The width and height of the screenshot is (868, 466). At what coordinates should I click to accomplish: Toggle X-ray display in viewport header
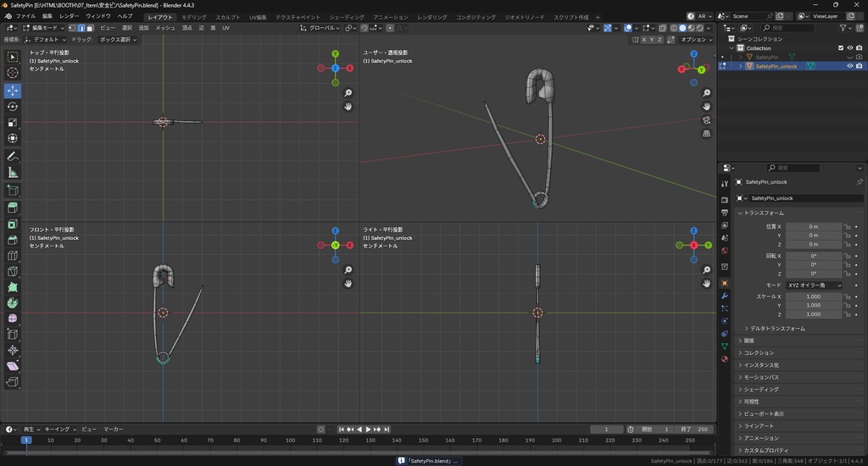pyautogui.click(x=662, y=28)
